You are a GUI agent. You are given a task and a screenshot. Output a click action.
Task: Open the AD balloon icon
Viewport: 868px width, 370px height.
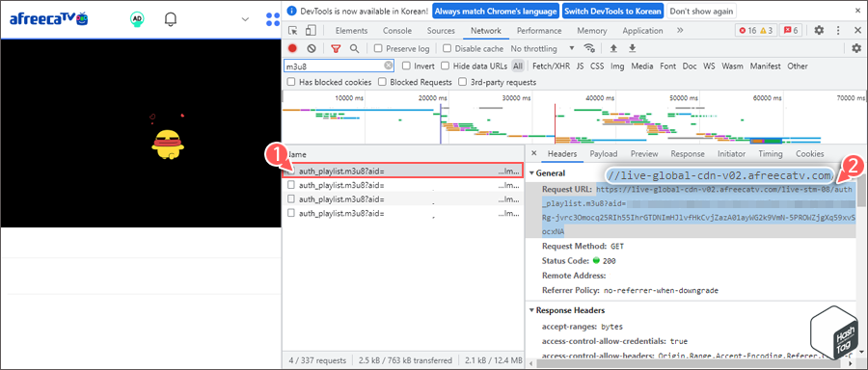[x=137, y=19]
